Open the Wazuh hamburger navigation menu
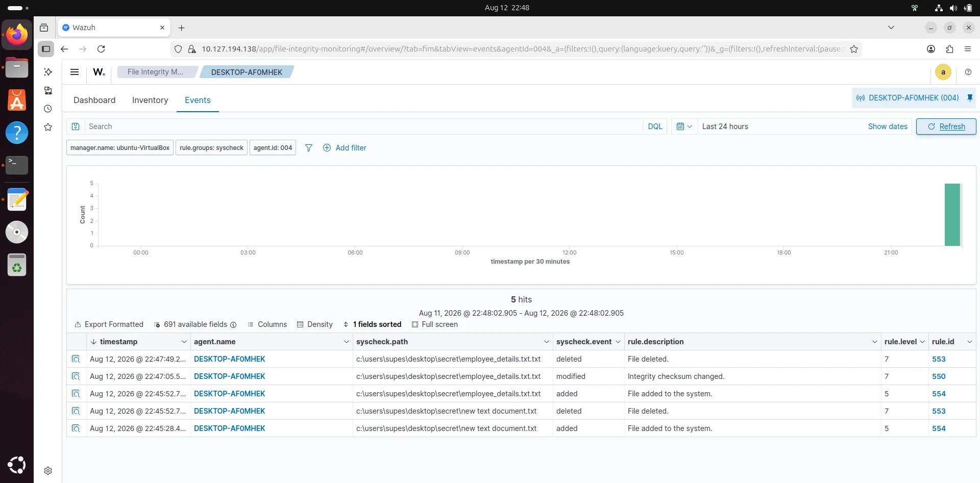Image resolution: width=980 pixels, height=483 pixels. 75,72
